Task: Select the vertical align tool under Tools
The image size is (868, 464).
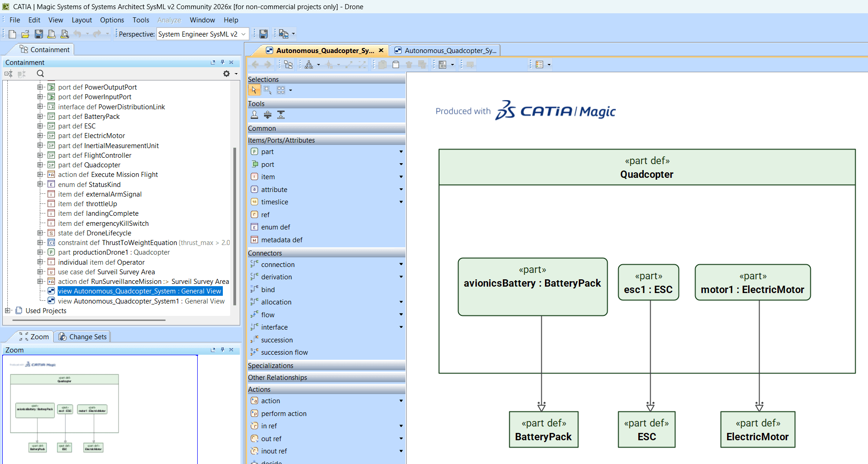Action: 281,115
